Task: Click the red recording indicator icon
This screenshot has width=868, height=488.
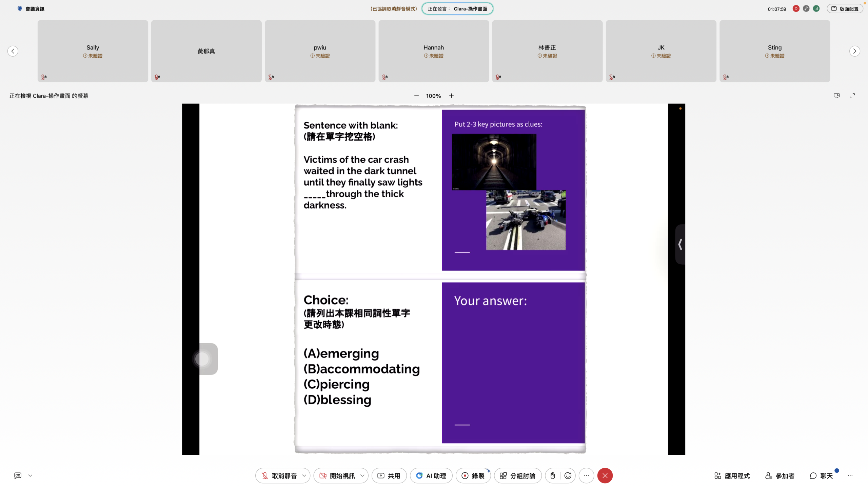Action: (x=796, y=9)
